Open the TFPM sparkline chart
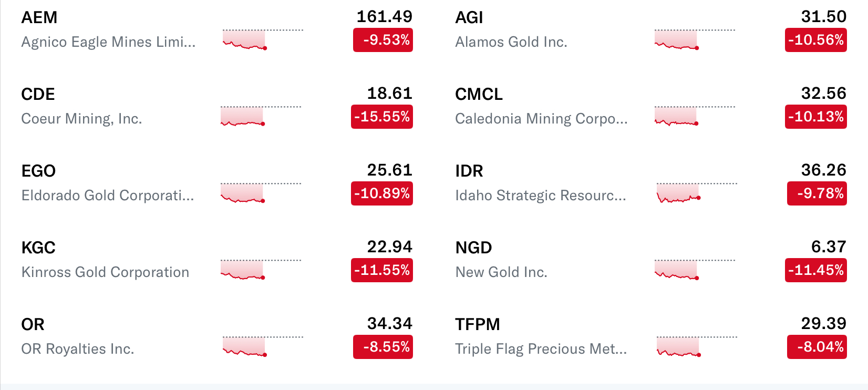The width and height of the screenshot is (868, 390). coord(679,346)
